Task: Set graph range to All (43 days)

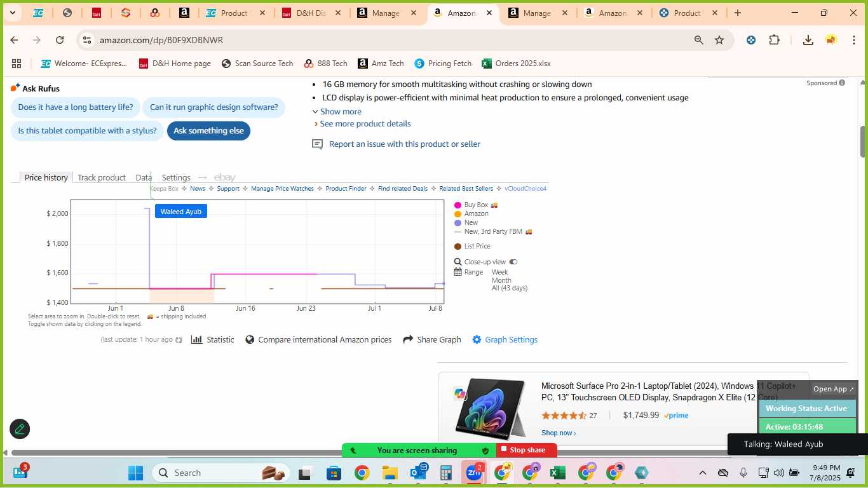Action: [510, 288]
